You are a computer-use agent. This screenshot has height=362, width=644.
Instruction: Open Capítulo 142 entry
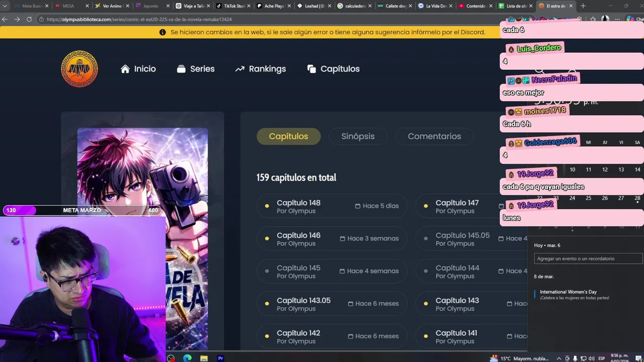tap(332, 337)
